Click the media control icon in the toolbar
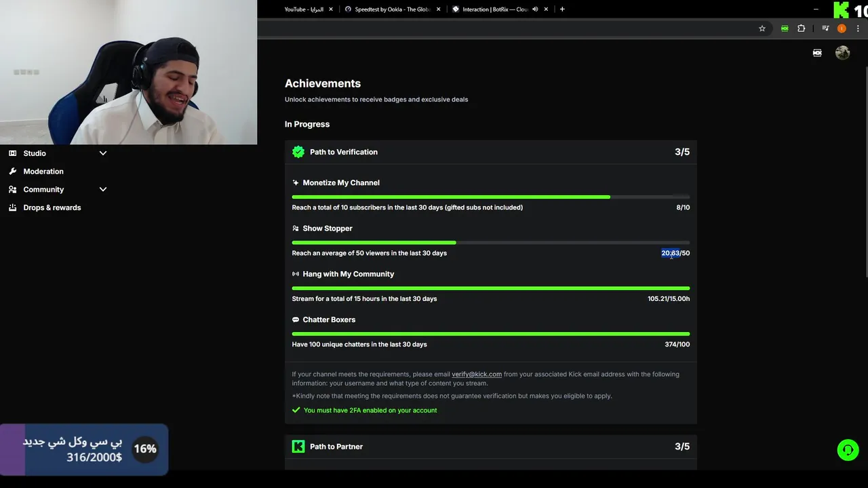868x488 pixels. tap(825, 28)
